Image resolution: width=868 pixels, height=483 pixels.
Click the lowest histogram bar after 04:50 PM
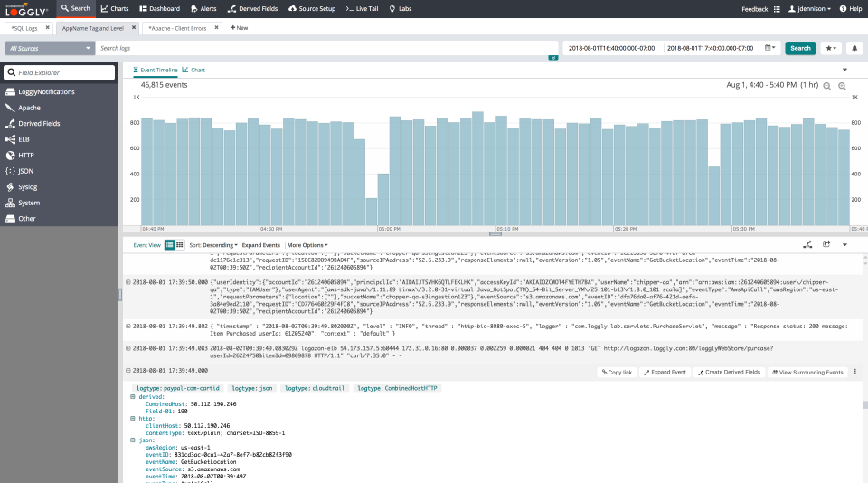[x=372, y=212]
